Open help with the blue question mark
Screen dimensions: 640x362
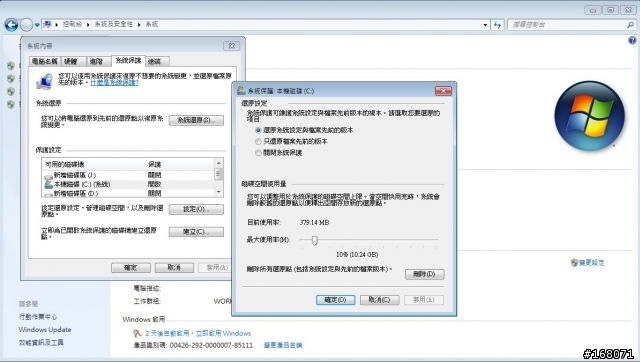tap(632, 40)
